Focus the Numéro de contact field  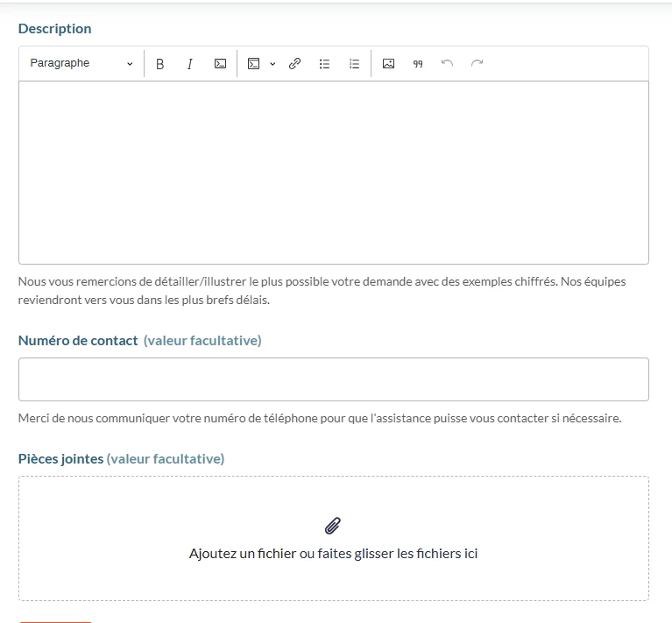[x=334, y=379]
